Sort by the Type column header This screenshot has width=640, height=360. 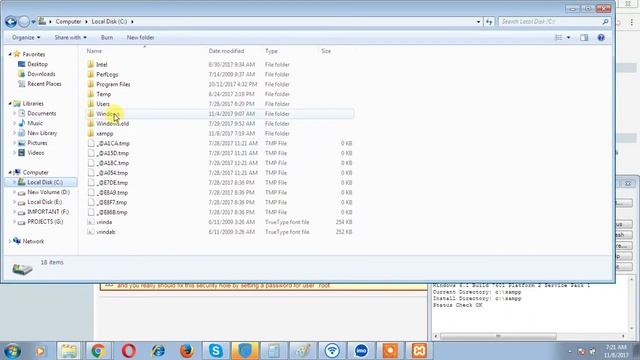tap(271, 51)
